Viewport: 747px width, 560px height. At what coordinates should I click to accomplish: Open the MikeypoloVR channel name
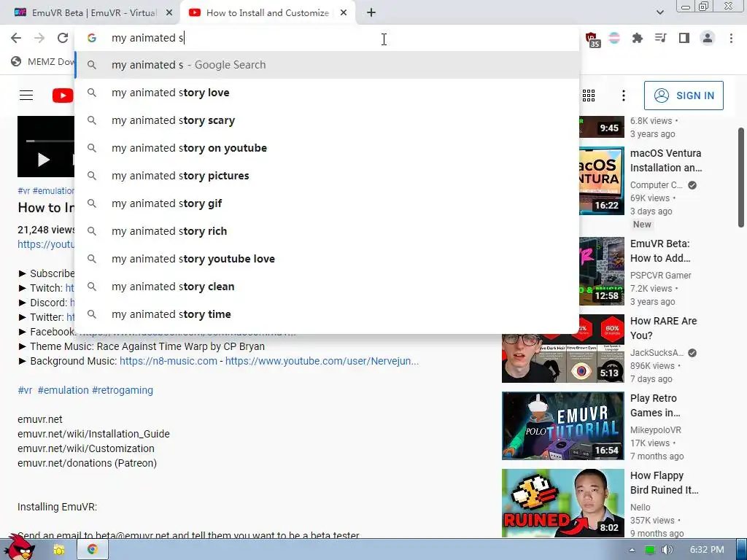tap(656, 430)
